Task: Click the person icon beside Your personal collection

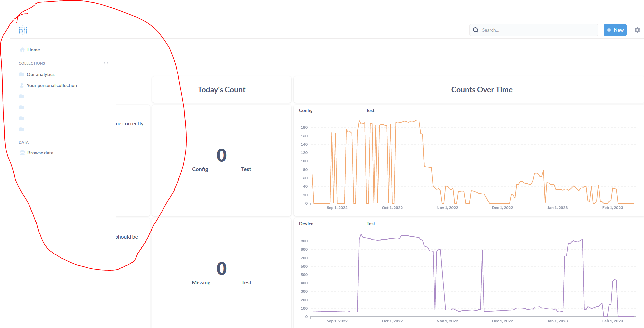Action: (x=21, y=85)
